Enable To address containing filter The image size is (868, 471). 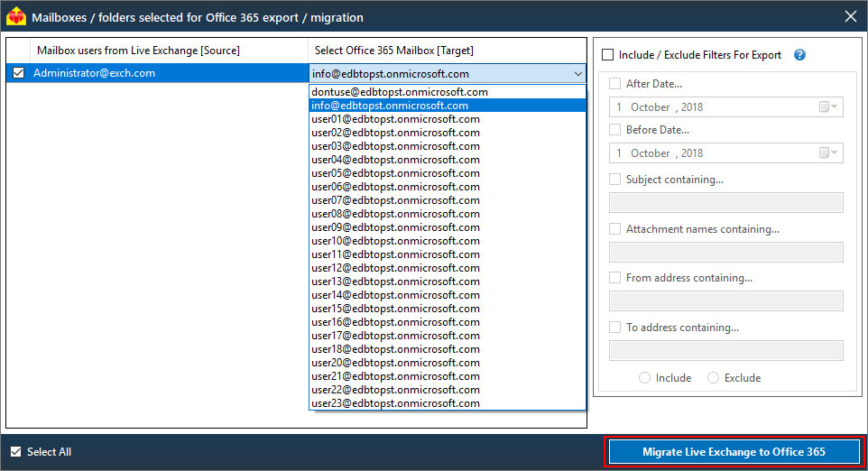[x=614, y=328]
